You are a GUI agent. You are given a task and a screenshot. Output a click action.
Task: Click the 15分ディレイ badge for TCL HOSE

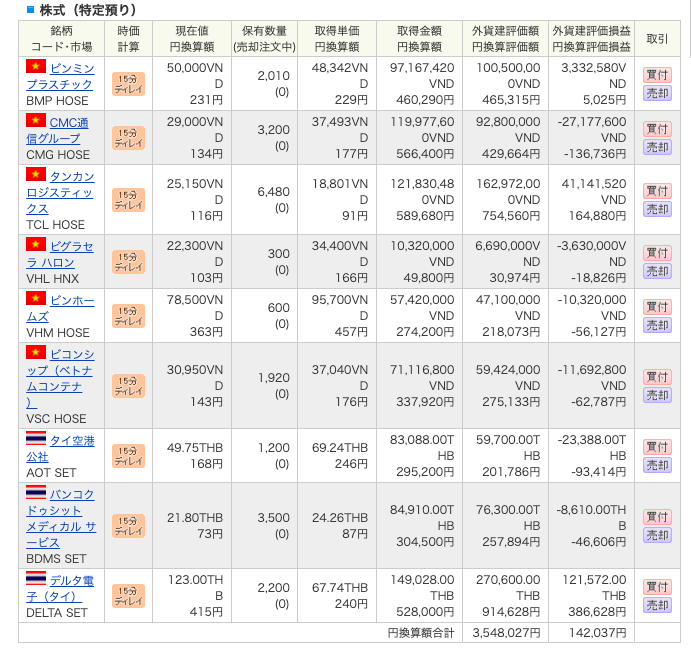tap(128, 200)
